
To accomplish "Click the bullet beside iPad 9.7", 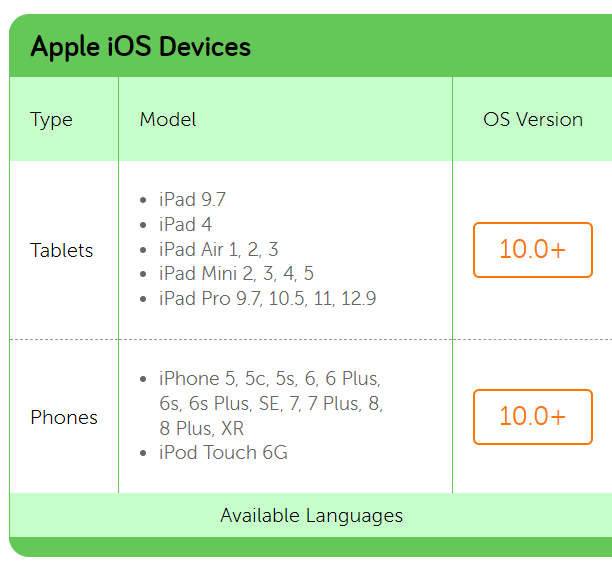I will tap(143, 200).
